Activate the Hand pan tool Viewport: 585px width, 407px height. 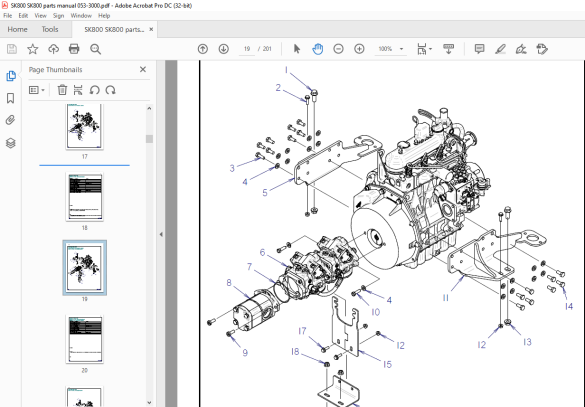(317, 49)
